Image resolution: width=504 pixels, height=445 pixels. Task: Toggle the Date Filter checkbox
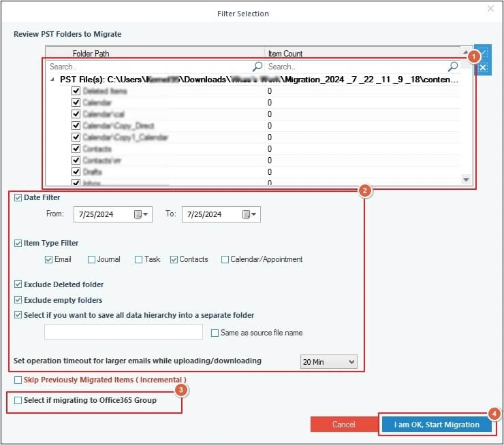[x=18, y=197]
